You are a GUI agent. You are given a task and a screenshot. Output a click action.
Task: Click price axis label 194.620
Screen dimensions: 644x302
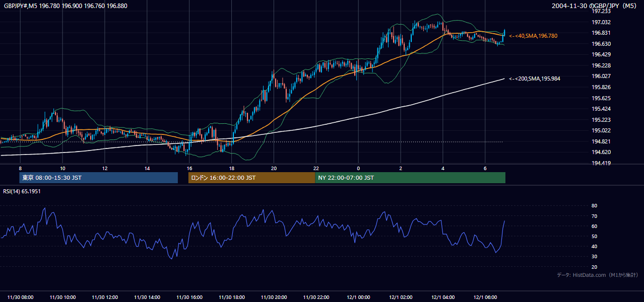pos(601,152)
